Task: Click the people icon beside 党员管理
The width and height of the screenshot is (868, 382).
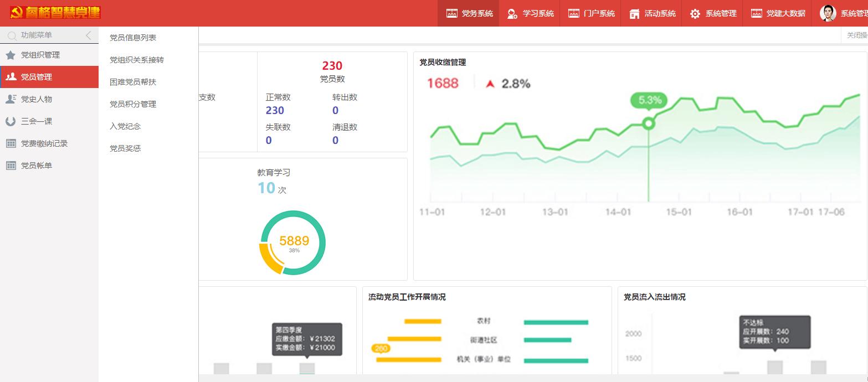Action: coord(11,77)
